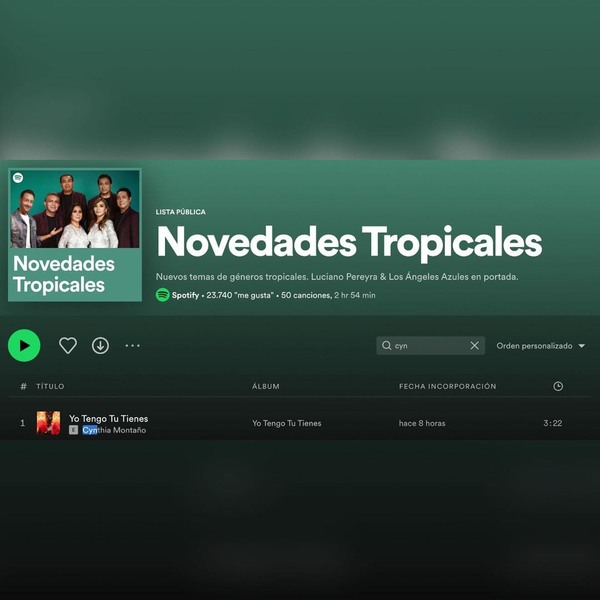Sort by the Título column header
The image size is (600, 600).
50,386
